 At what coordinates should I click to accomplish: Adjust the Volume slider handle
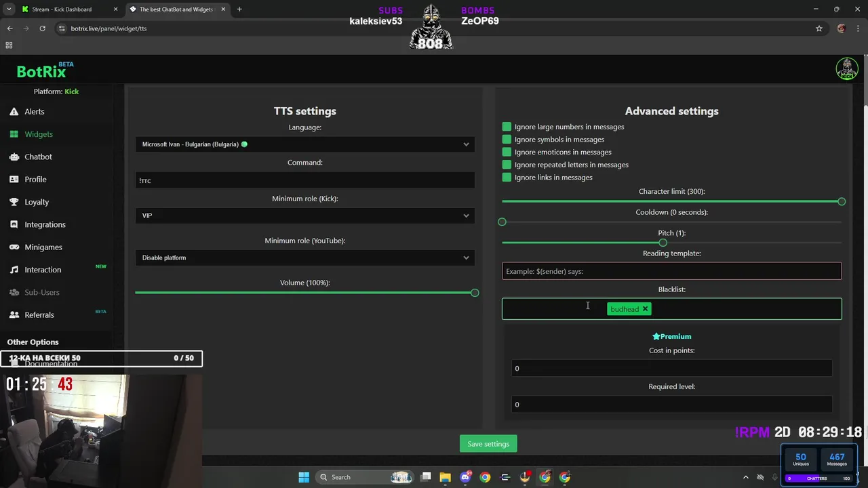click(475, 293)
